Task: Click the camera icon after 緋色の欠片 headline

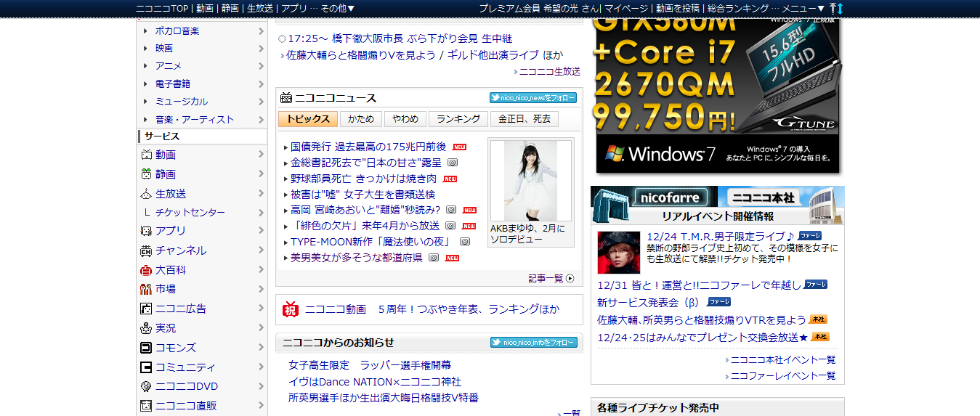Action: [450, 226]
